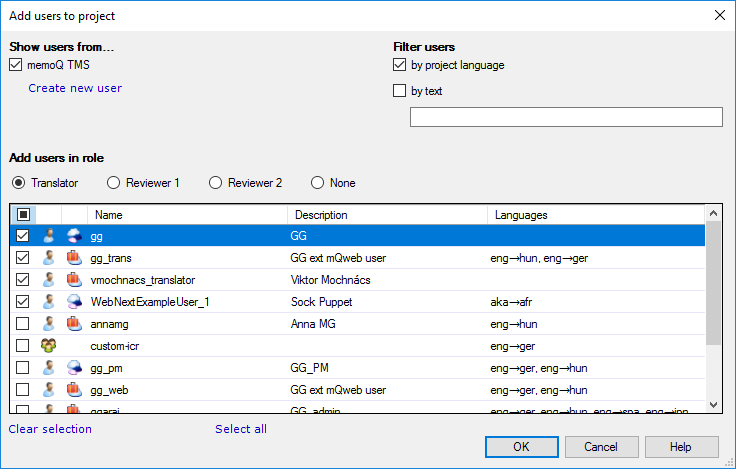This screenshot has height=469, width=736.
Task: Click the Select all link
Action: point(241,429)
